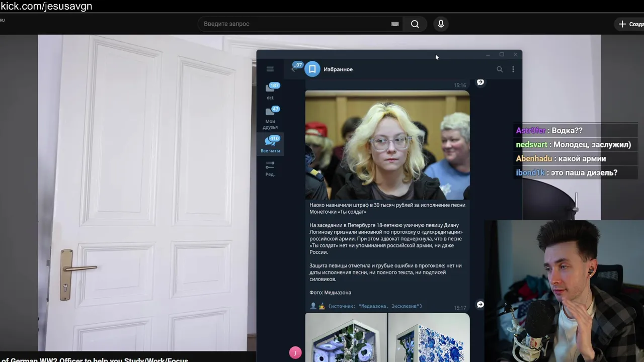Click the Наоко fine headline text

tap(387, 208)
